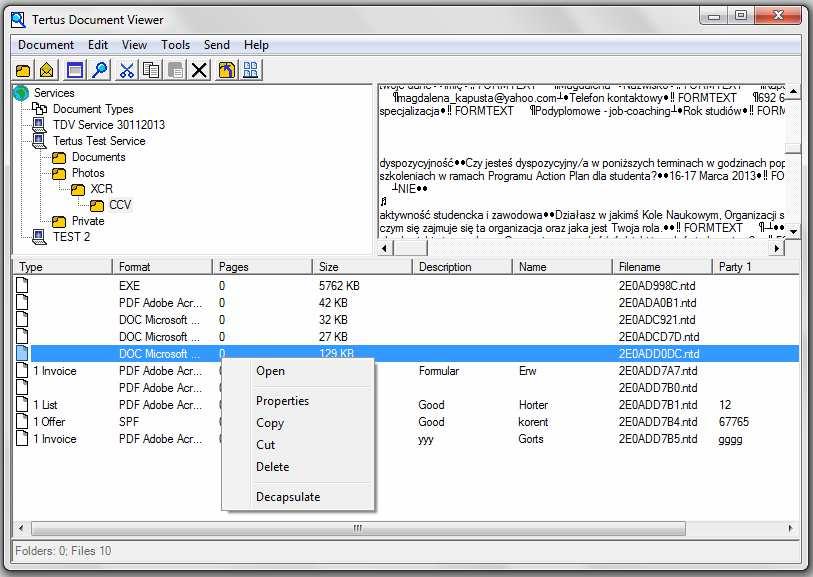Click the file list's horizontal scrollbar thumb
Screen dimensions: 813x577
pyautogui.click(x=358, y=528)
